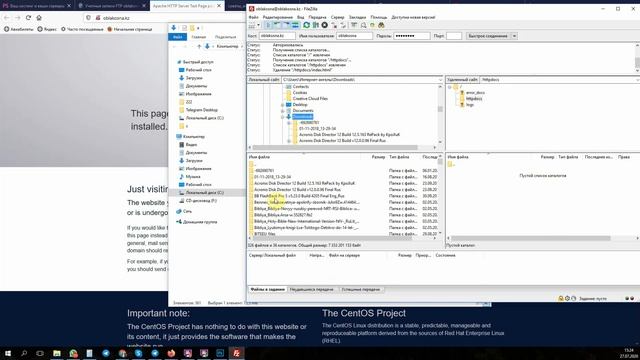Expand the Documents node in local tree

(282, 111)
